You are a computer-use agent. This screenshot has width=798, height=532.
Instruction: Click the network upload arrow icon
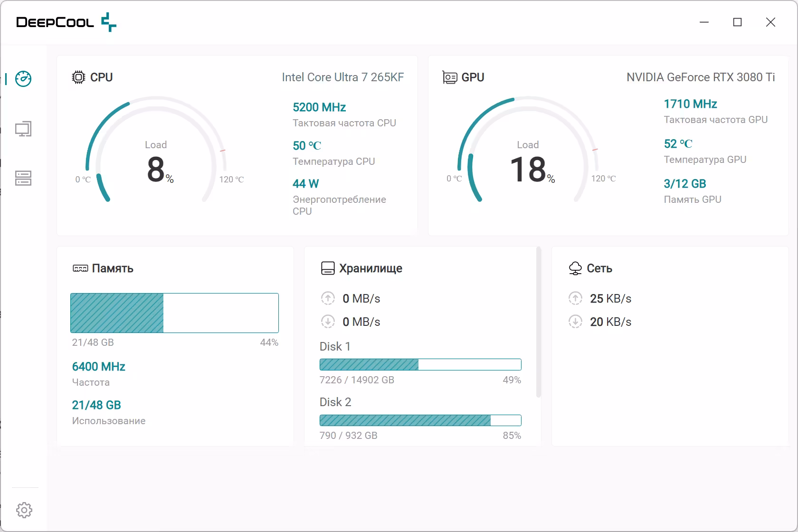pyautogui.click(x=575, y=298)
